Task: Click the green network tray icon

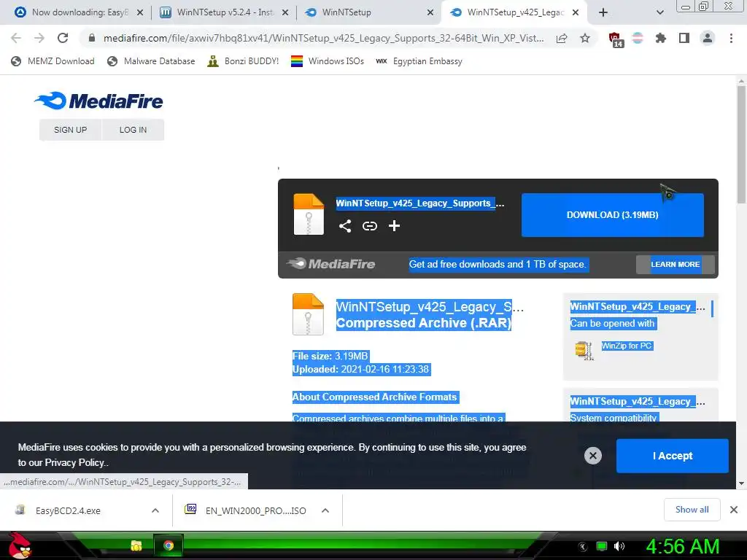Action: tap(602, 546)
